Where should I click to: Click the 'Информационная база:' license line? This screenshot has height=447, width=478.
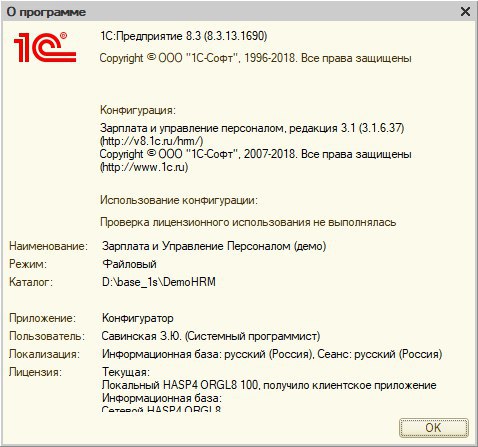tap(162, 398)
